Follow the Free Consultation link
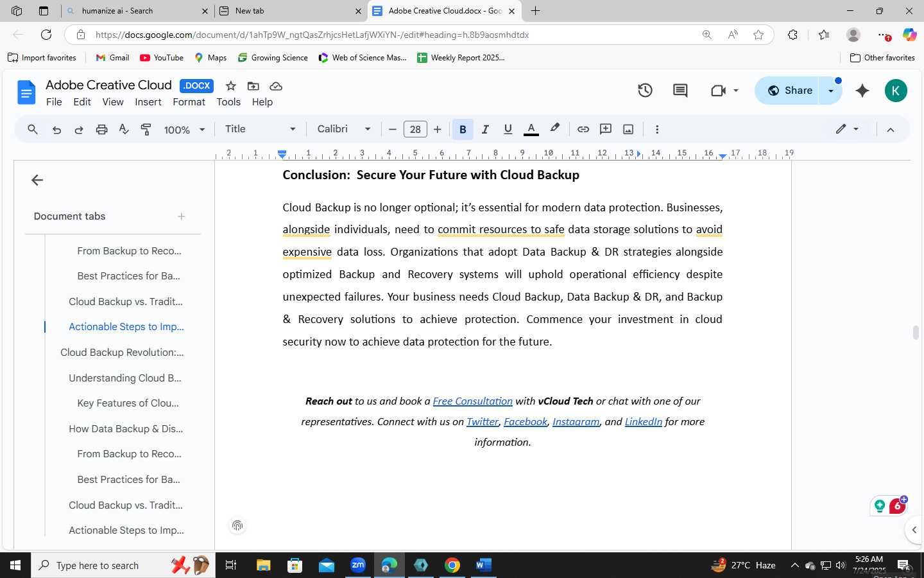Viewport: 924px width, 578px height. (x=473, y=401)
